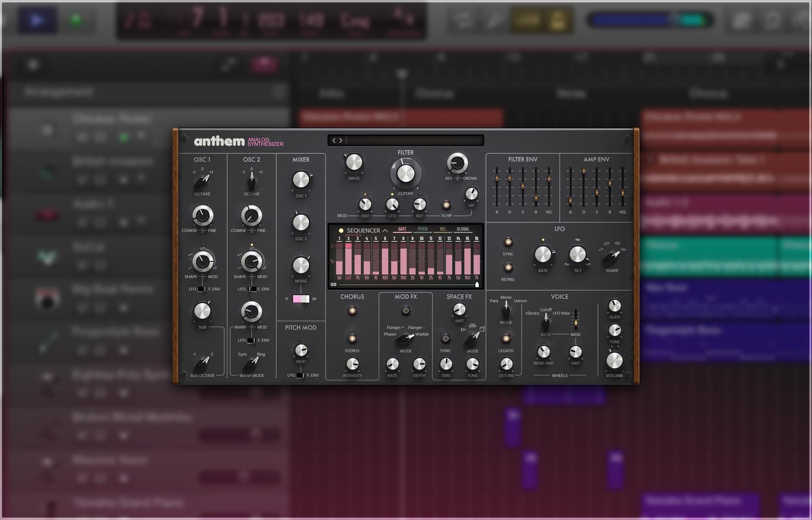Image resolution: width=812 pixels, height=520 pixels.
Task: Toggle the Space FX SYNC button
Action: [x=445, y=338]
